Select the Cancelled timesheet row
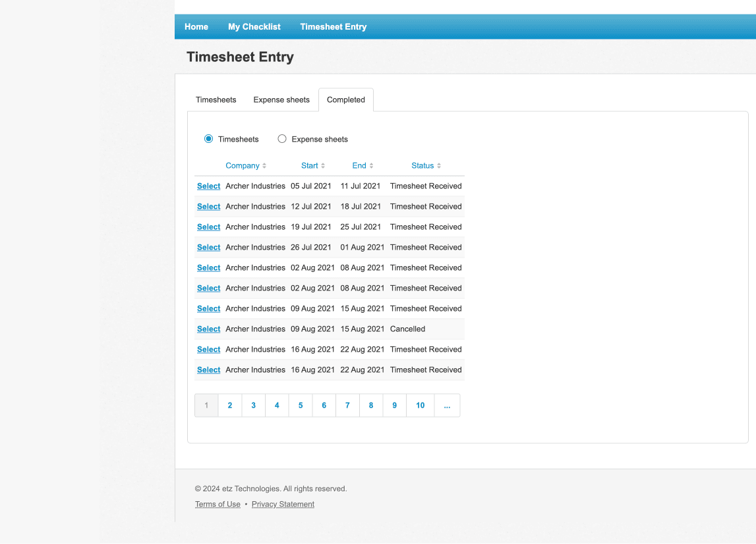756x544 pixels. click(208, 329)
